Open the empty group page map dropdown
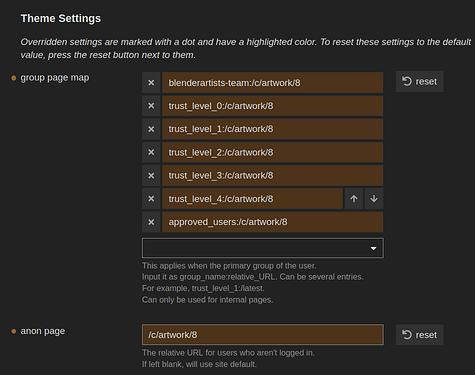The width and height of the screenshot is (475, 375). pyautogui.click(x=263, y=248)
